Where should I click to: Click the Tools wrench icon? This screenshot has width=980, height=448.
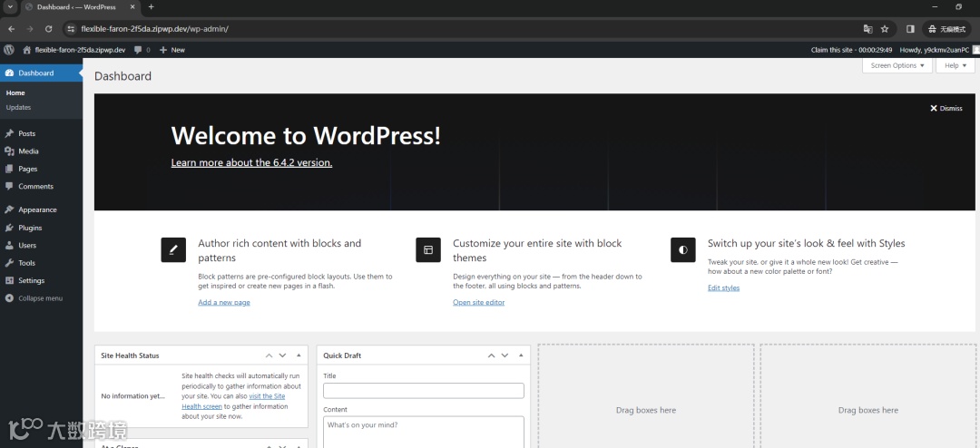[9, 263]
